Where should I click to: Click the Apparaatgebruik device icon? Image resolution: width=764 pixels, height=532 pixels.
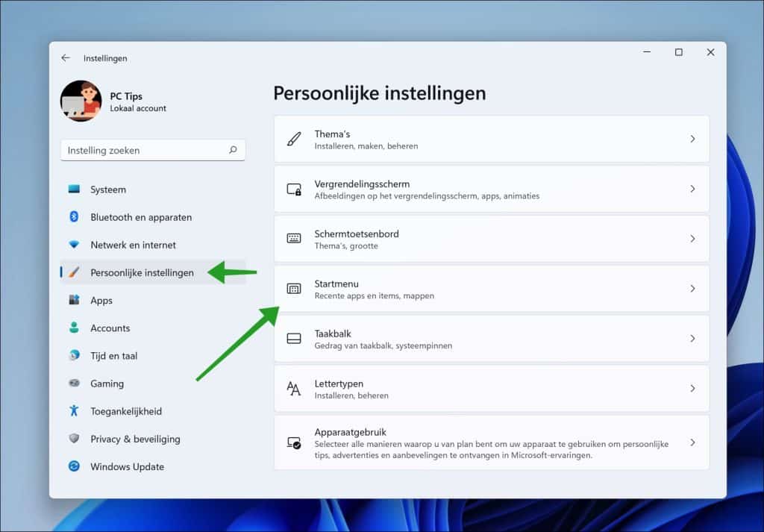click(294, 443)
